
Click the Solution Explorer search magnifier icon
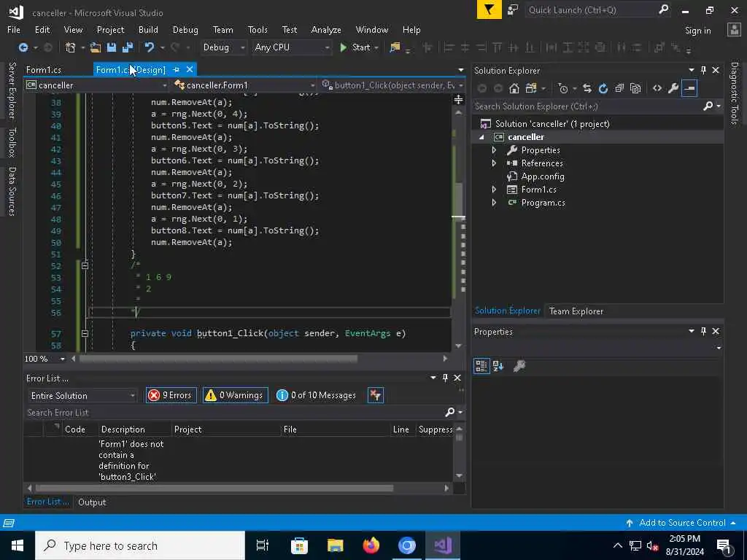(x=708, y=106)
